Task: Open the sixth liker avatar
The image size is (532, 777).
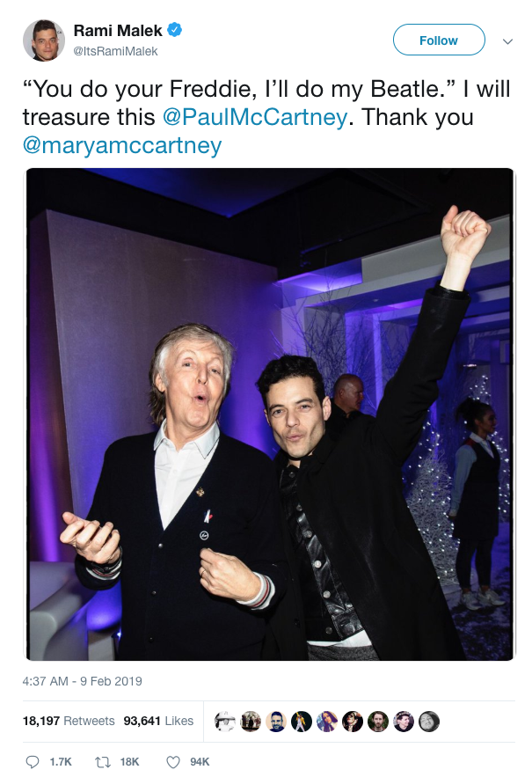Action: pyautogui.click(x=353, y=722)
